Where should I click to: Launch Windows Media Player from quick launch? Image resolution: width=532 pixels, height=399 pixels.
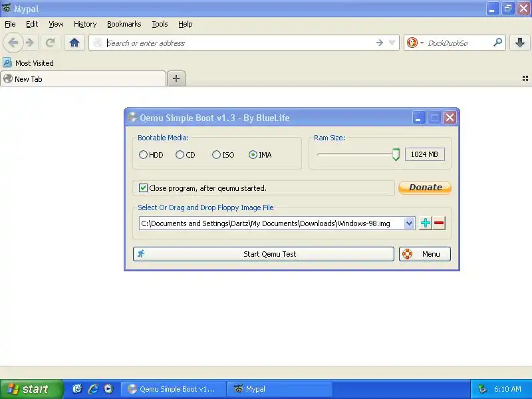tap(108, 389)
